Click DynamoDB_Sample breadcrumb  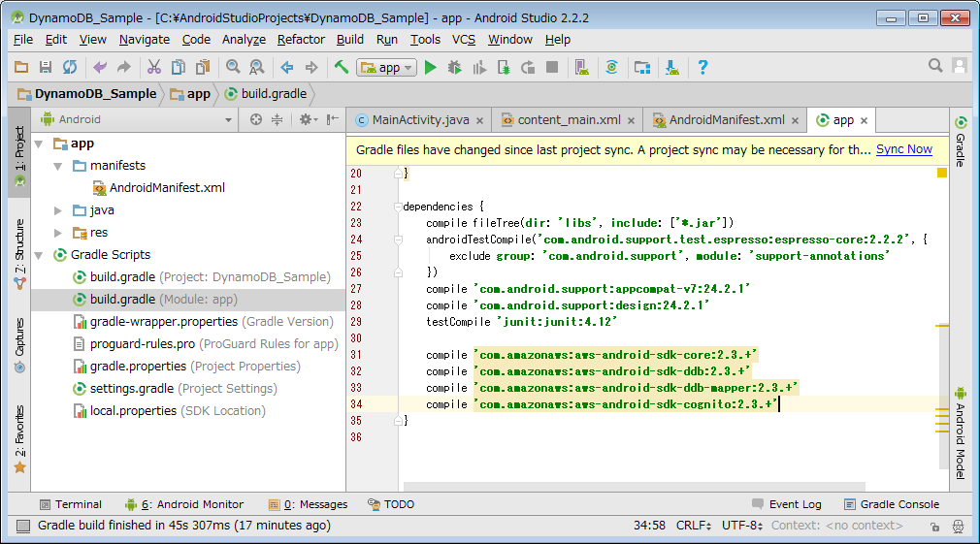click(x=87, y=94)
